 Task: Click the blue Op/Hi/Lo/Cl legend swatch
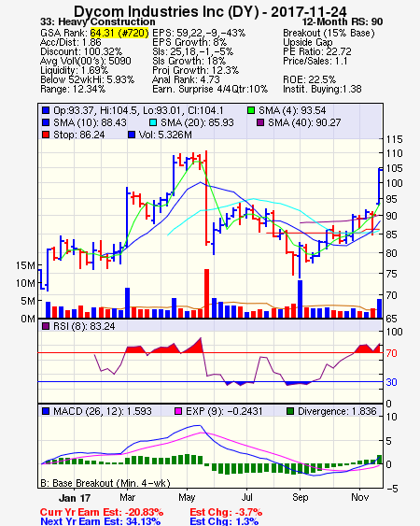[46, 110]
